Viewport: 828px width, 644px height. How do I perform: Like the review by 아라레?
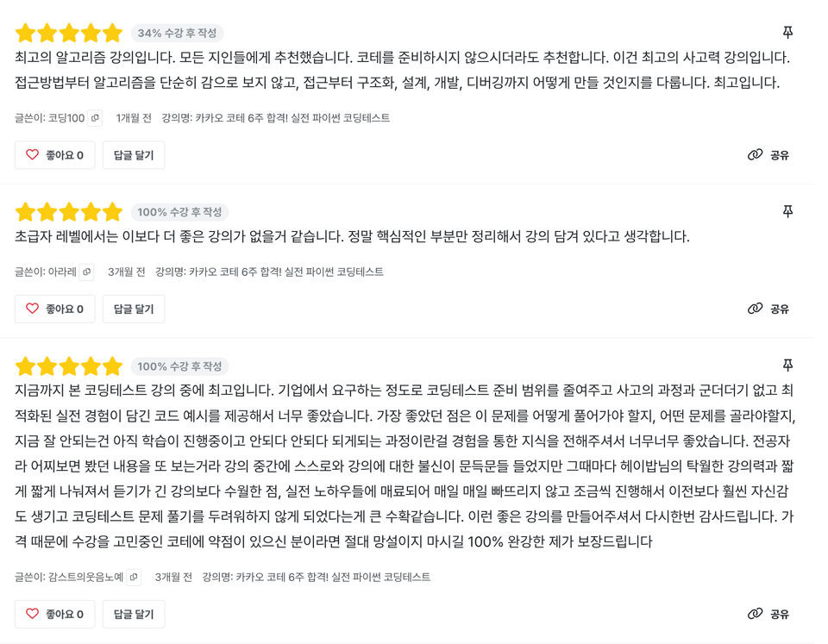tap(54, 309)
